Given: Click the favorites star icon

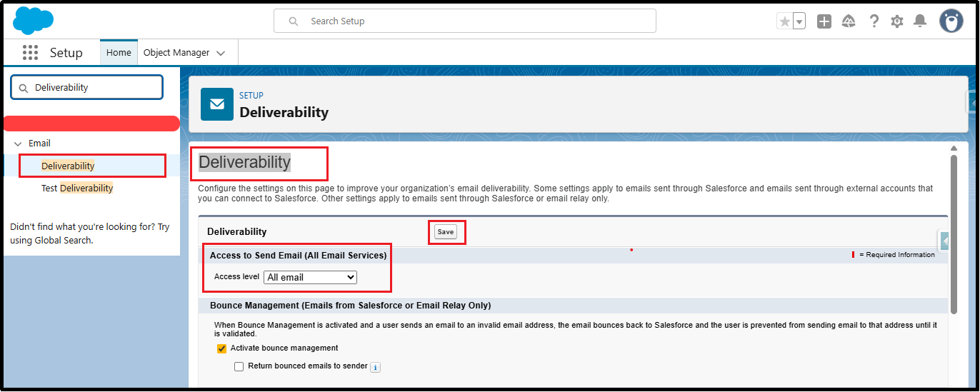Looking at the screenshot, I should point(785,21).
